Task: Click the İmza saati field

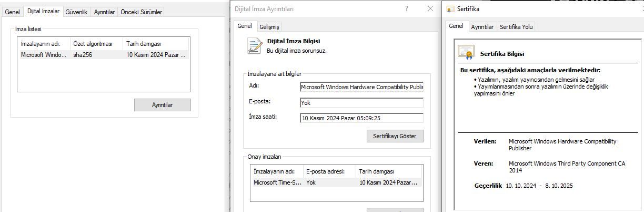Action: [x=361, y=118]
